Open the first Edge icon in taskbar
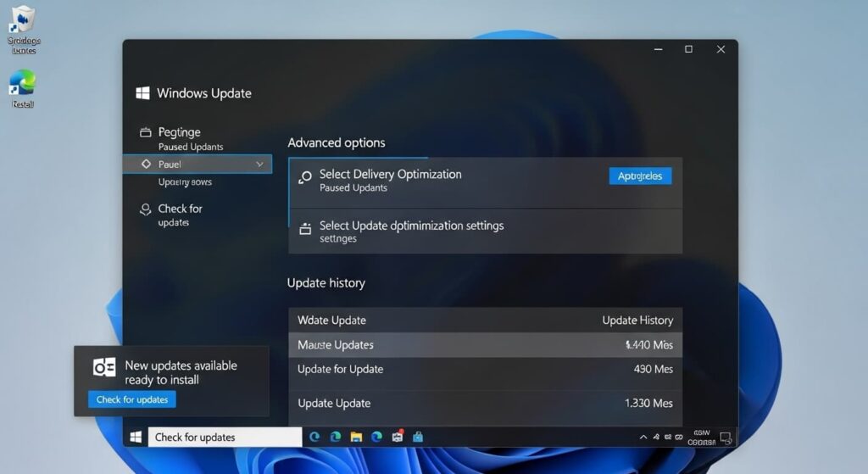 [x=314, y=437]
